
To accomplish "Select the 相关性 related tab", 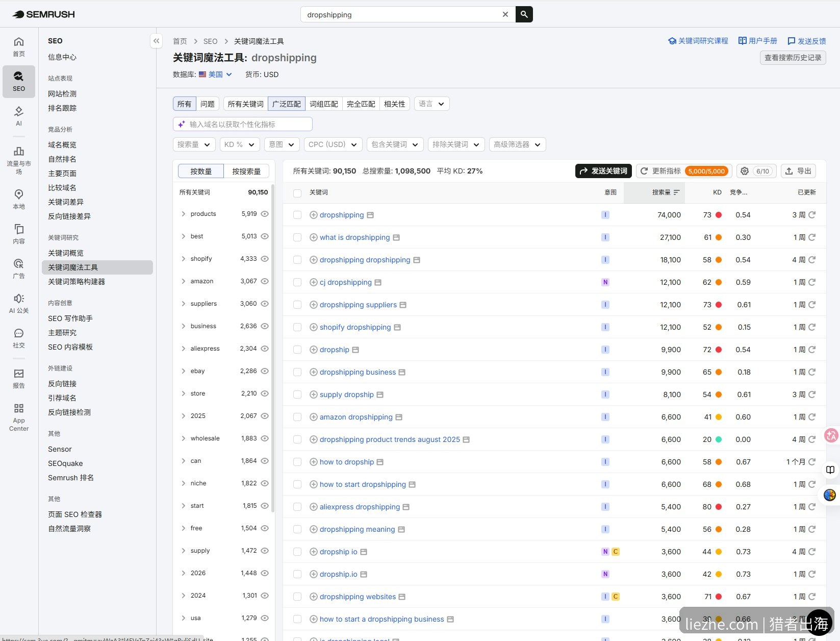I will click(x=395, y=104).
